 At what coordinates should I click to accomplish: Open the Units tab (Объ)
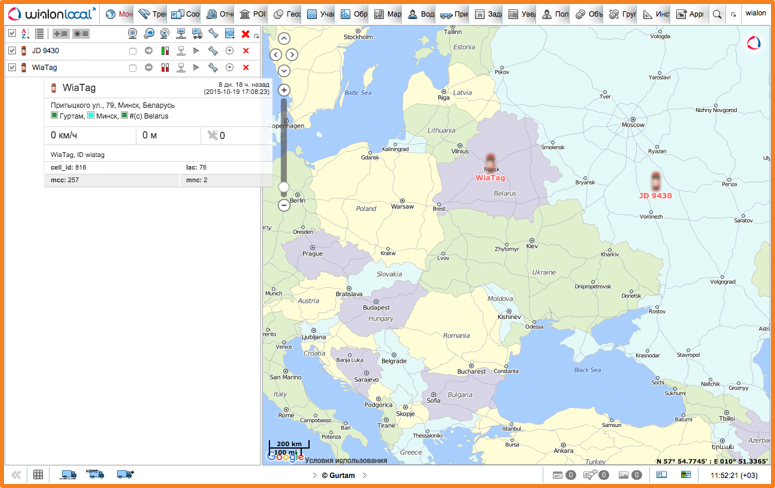coord(589,14)
